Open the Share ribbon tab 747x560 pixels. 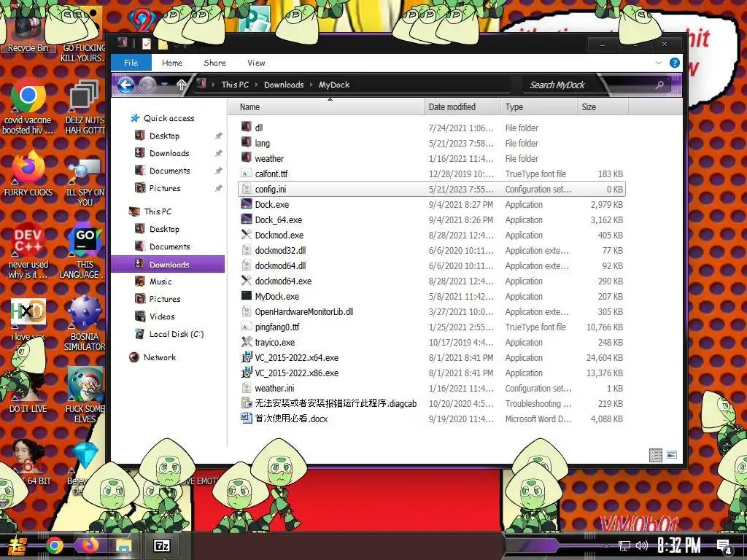pos(215,63)
